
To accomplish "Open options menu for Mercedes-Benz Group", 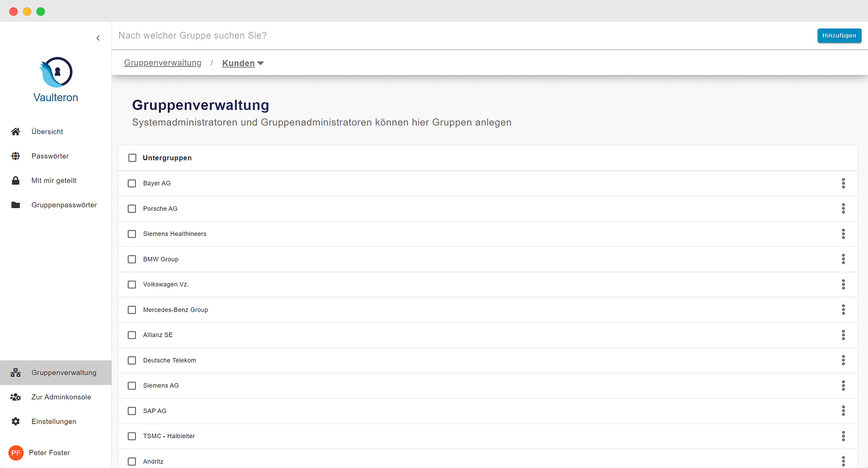I will pyautogui.click(x=843, y=310).
